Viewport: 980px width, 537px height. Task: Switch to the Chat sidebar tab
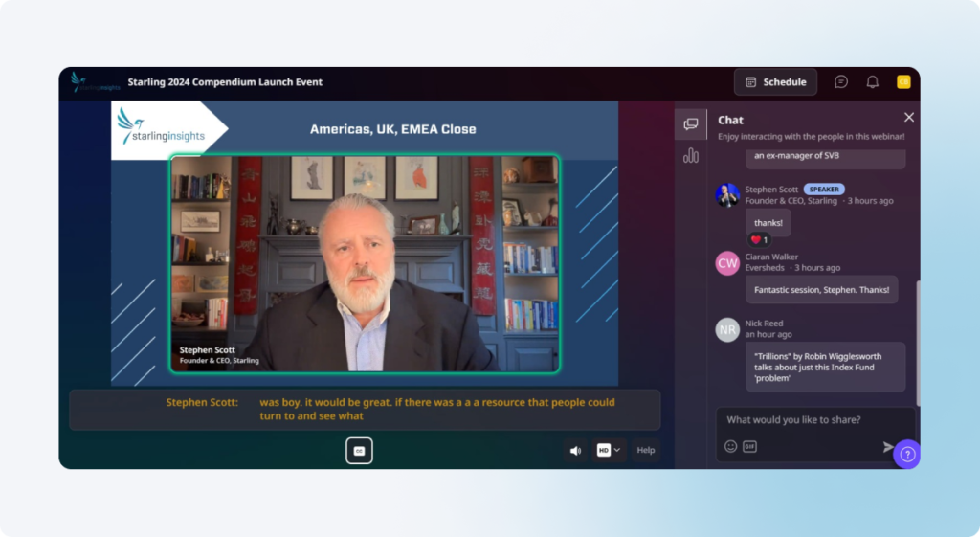pyautogui.click(x=691, y=123)
